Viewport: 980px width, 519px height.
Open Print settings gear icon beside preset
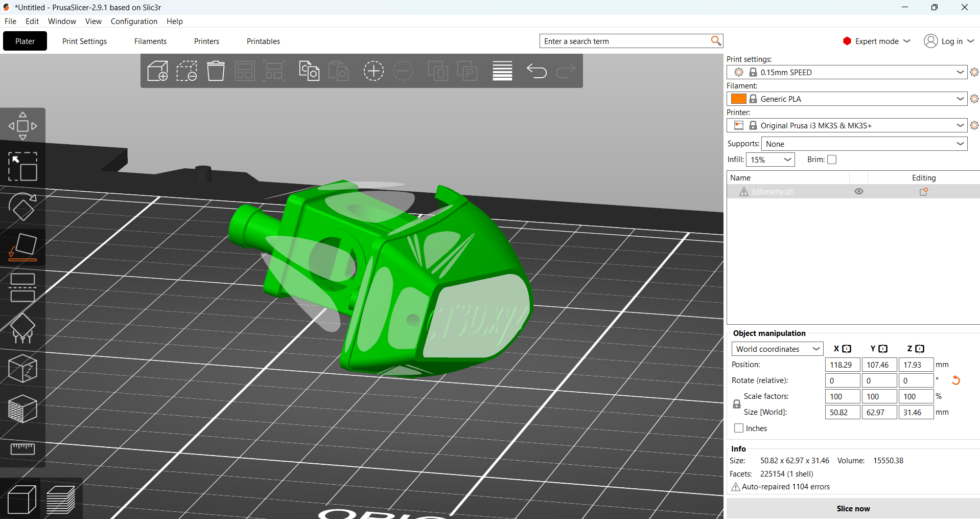pyautogui.click(x=974, y=72)
